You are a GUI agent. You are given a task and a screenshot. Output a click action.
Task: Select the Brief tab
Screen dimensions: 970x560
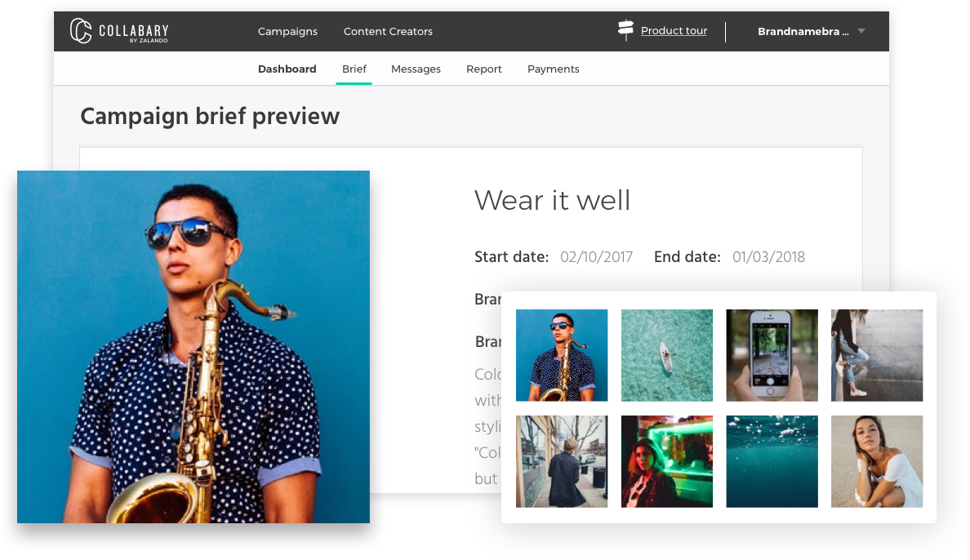[354, 69]
